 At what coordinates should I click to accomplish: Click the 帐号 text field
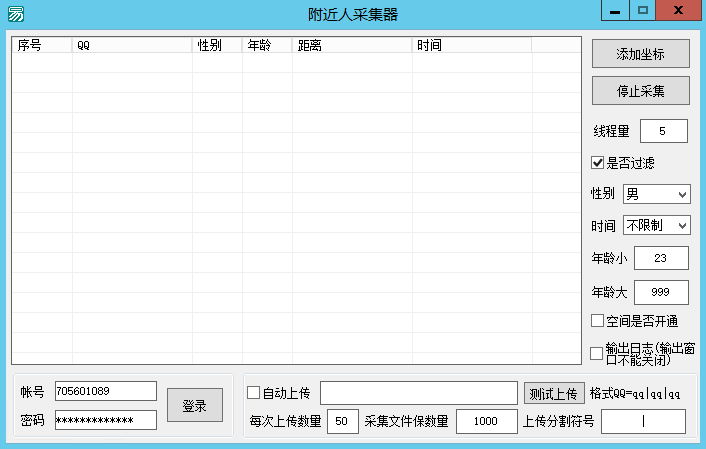coord(105,391)
